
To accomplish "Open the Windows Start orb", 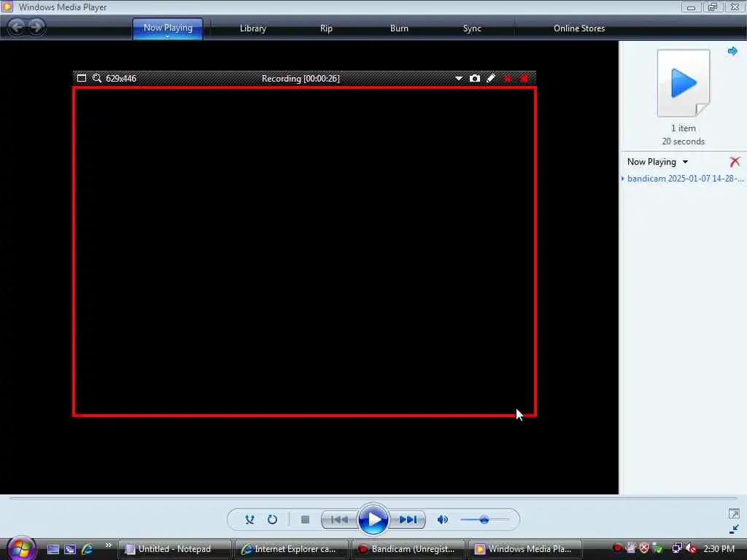I will (21, 548).
